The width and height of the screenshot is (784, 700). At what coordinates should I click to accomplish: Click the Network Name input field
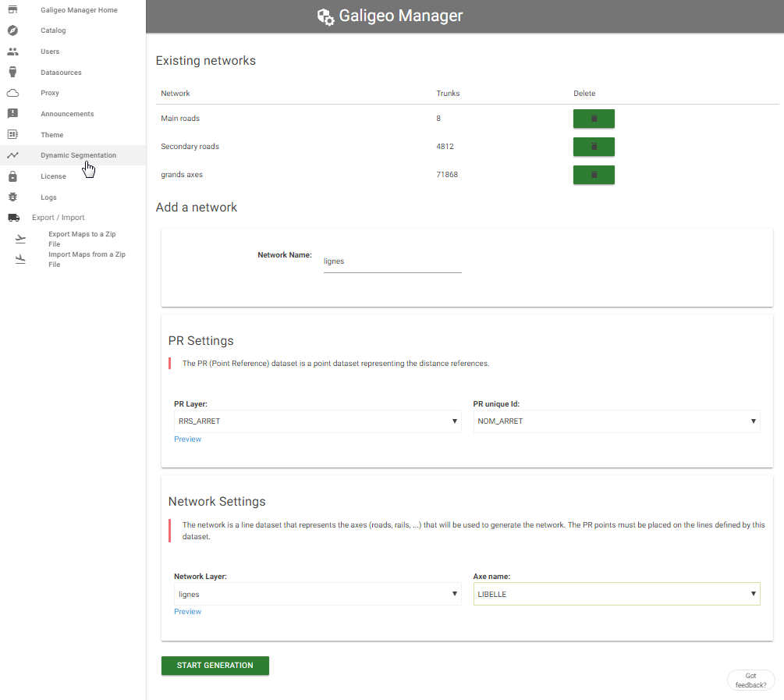point(392,261)
